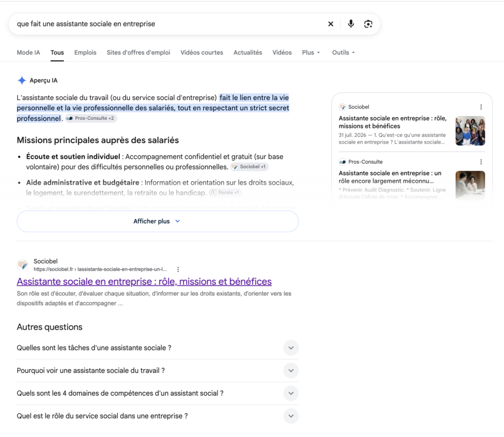This screenshot has width=504, height=437.
Task: Open the Plus dropdown menu
Action: (311, 52)
